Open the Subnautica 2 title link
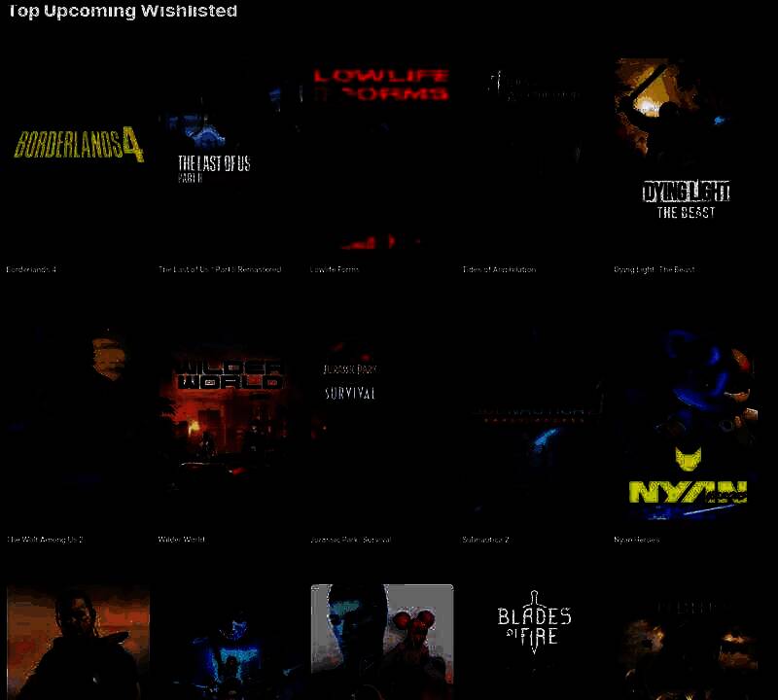Screen dimensions: 778x700 486,540
